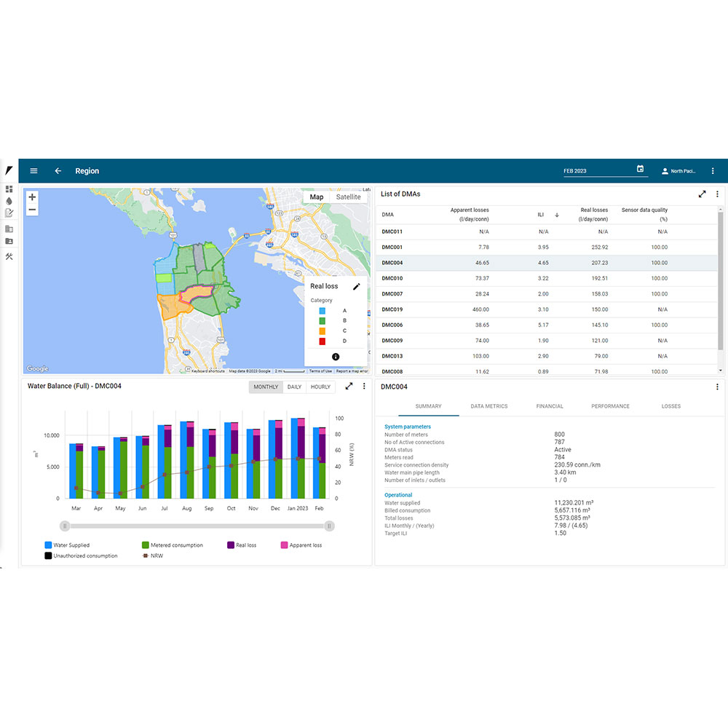The image size is (728, 728).
Task: Open the hamburger navigation menu
Action: tap(33, 171)
